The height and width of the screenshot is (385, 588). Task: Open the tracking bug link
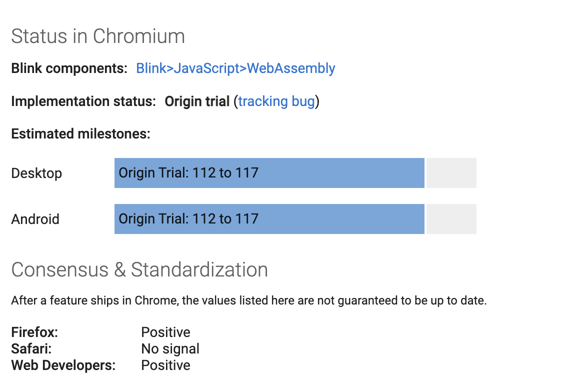coord(276,101)
